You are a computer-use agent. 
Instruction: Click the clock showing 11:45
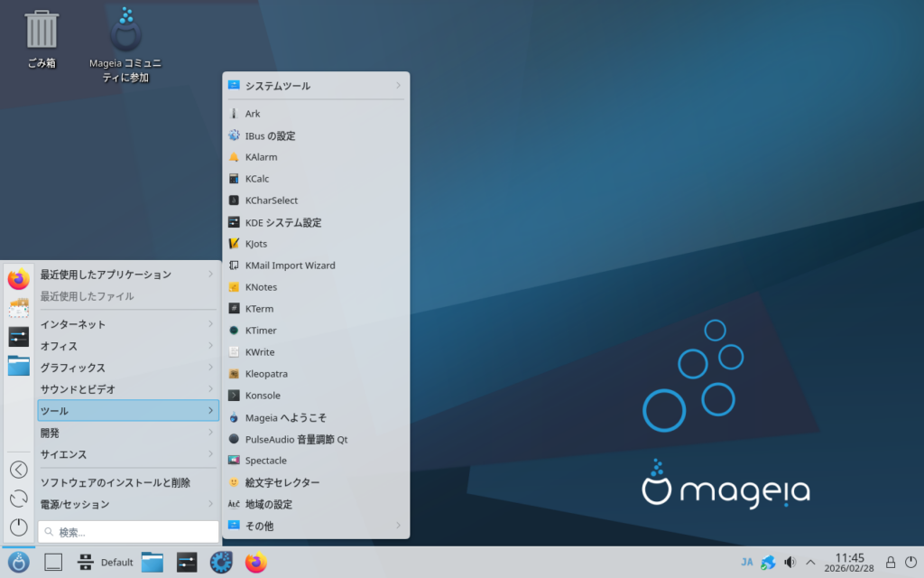pos(849,563)
